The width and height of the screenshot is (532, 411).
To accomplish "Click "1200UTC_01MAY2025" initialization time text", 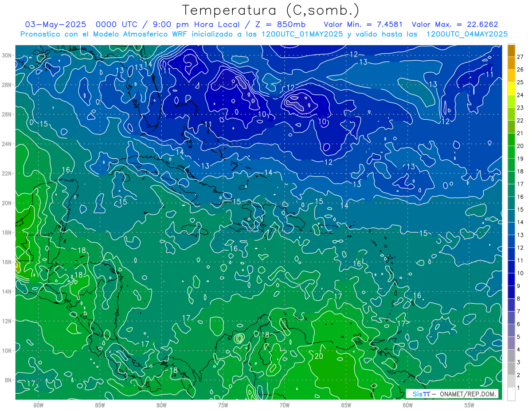I will pyautogui.click(x=302, y=34).
